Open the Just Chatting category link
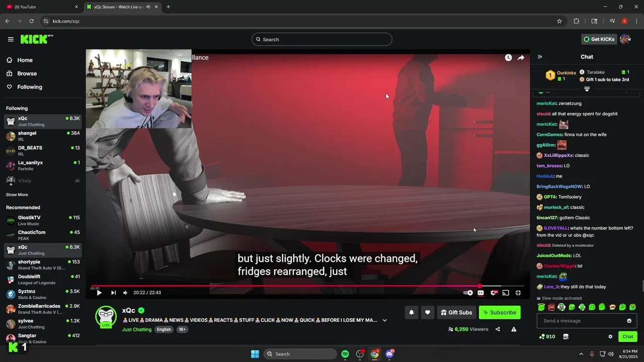644x362 pixels. 136,329
